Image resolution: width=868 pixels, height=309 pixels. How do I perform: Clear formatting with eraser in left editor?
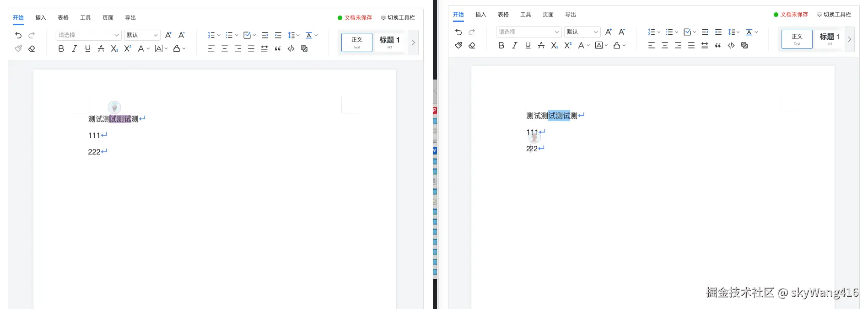click(32, 48)
